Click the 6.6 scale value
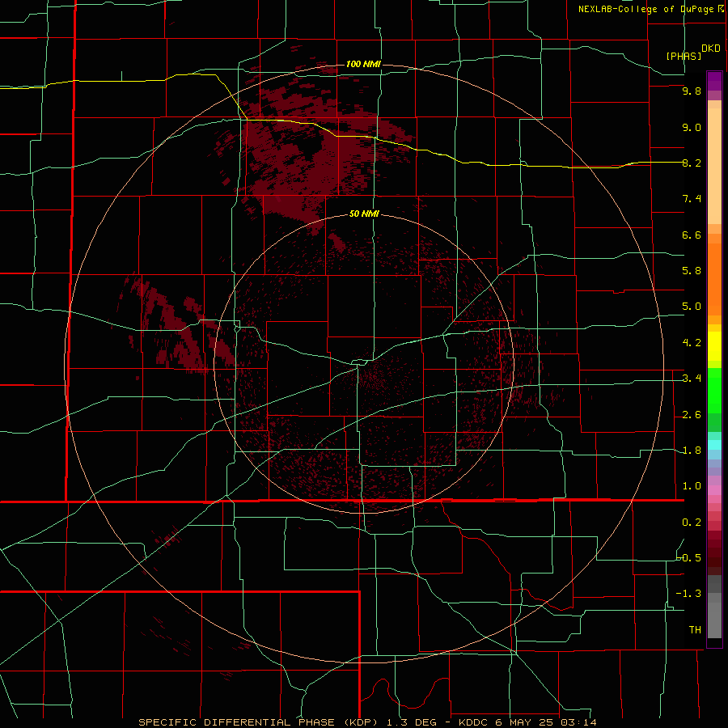The image size is (728, 728). click(x=692, y=235)
